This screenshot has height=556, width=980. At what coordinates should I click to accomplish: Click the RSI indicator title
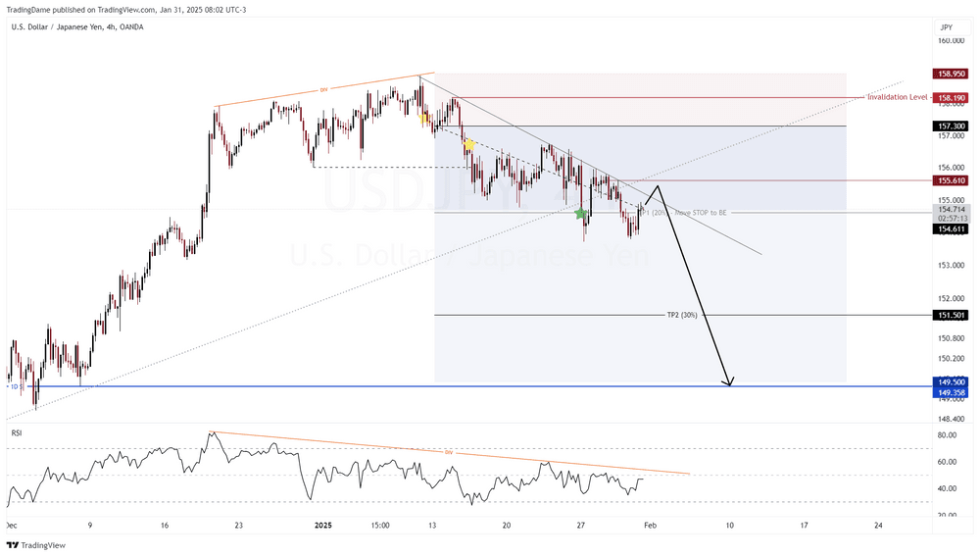[x=16, y=431]
